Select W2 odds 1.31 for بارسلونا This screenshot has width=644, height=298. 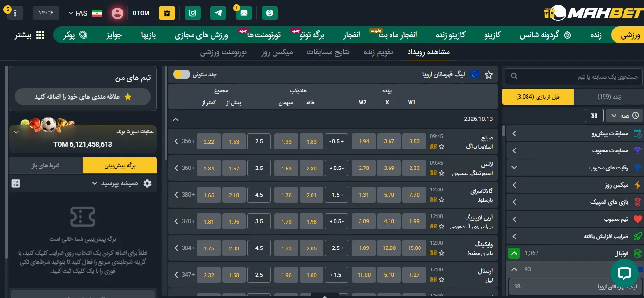[x=364, y=195]
